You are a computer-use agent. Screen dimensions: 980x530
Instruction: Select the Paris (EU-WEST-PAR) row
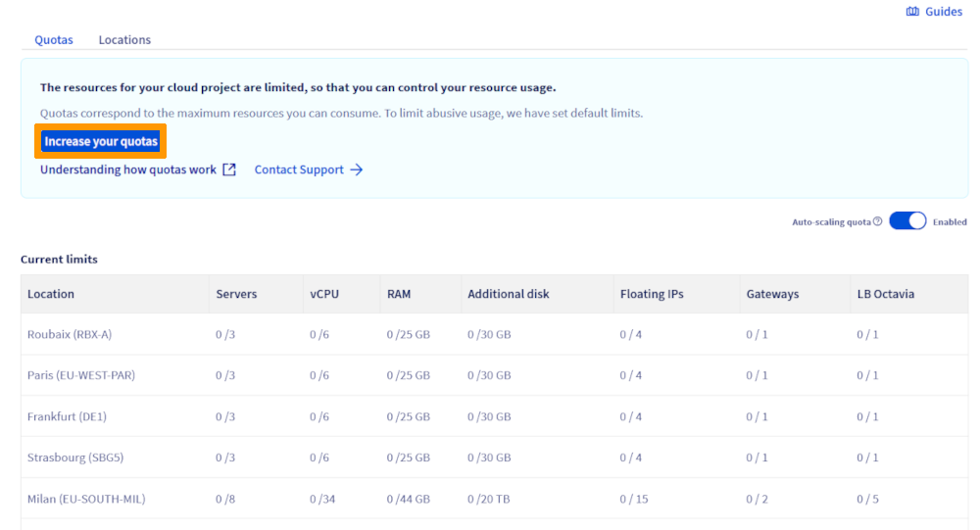[80, 376]
